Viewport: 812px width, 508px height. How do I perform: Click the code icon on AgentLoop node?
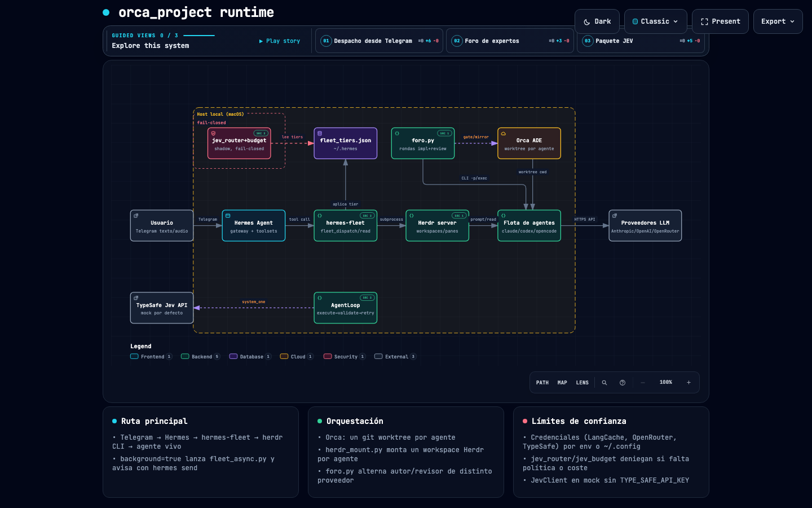click(320, 298)
